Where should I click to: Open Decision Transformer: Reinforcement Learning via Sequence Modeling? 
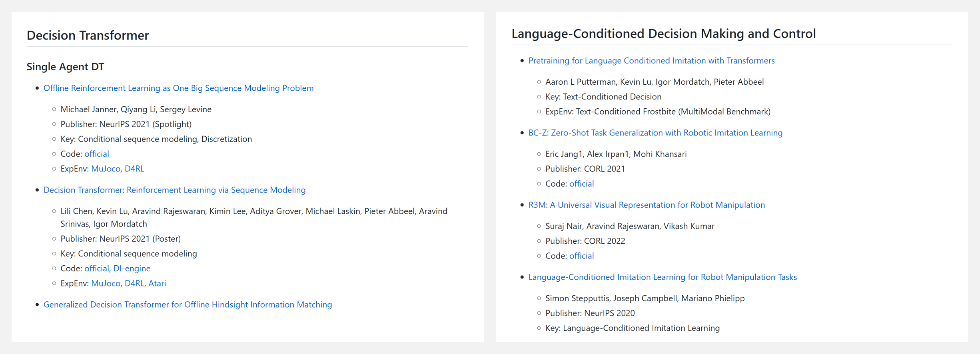(174, 190)
